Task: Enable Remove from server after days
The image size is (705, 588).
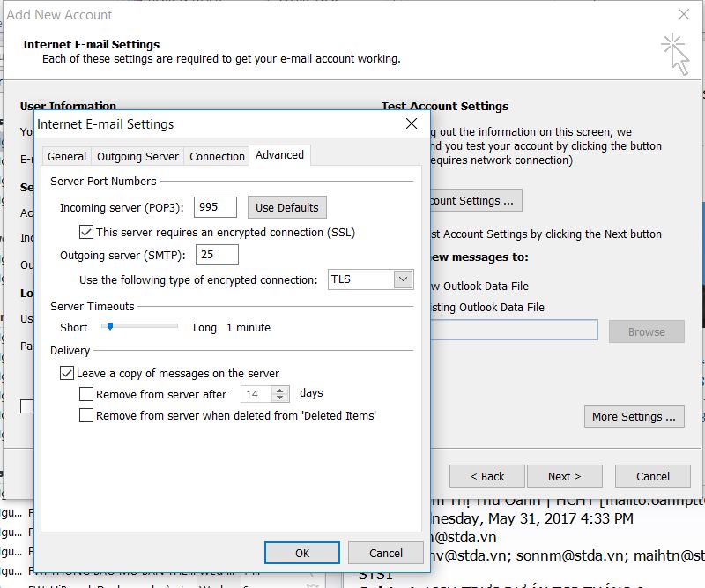Action: point(85,394)
